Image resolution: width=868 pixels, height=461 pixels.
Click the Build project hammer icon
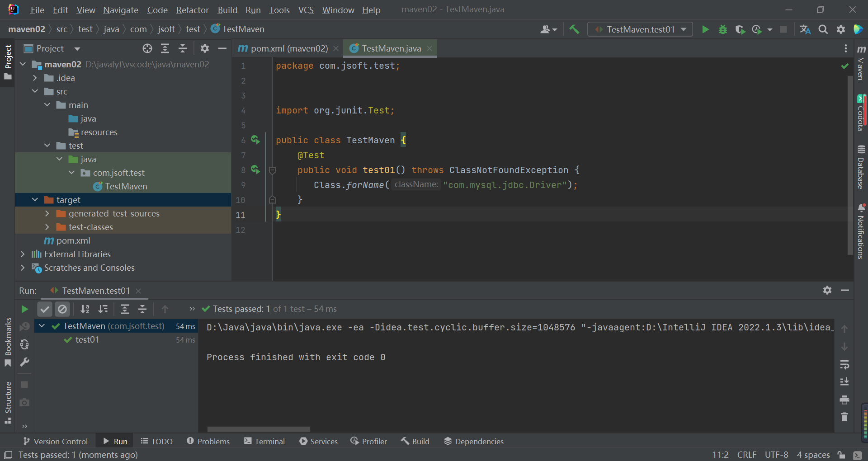[574, 30]
